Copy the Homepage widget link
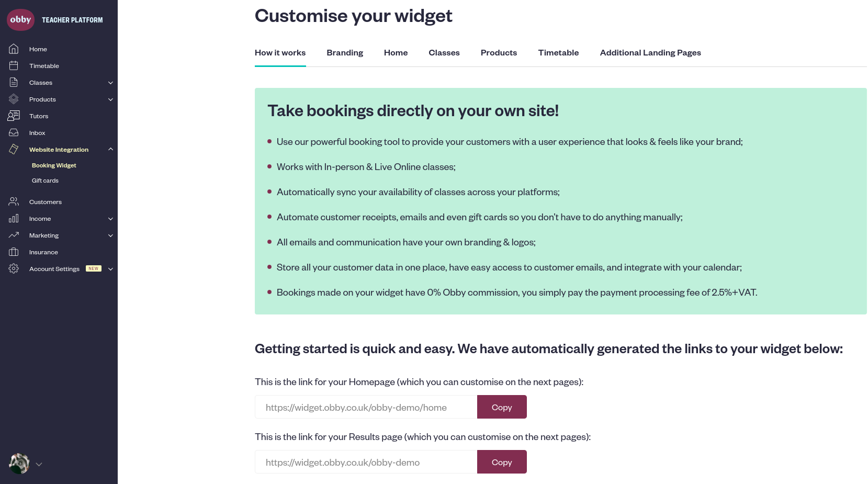 pos(501,407)
